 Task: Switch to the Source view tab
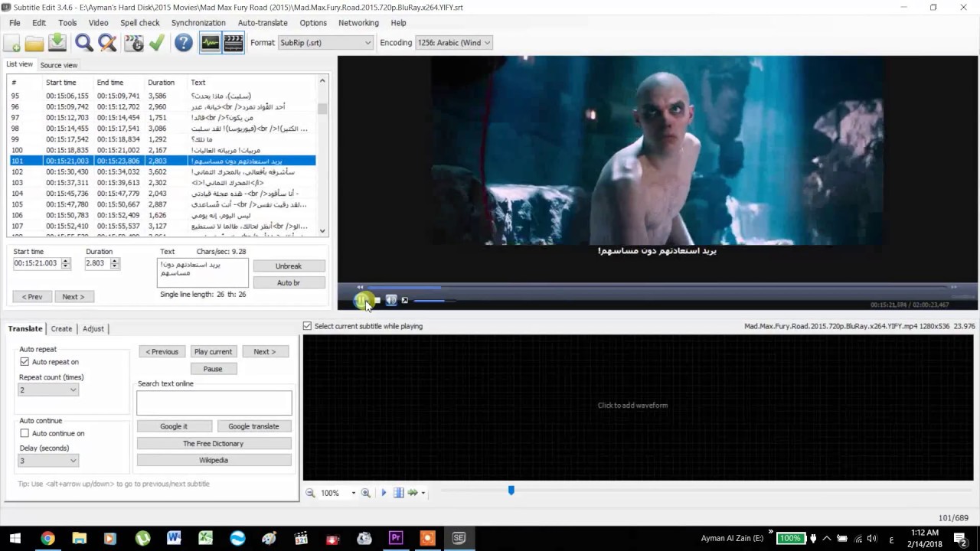(x=59, y=65)
